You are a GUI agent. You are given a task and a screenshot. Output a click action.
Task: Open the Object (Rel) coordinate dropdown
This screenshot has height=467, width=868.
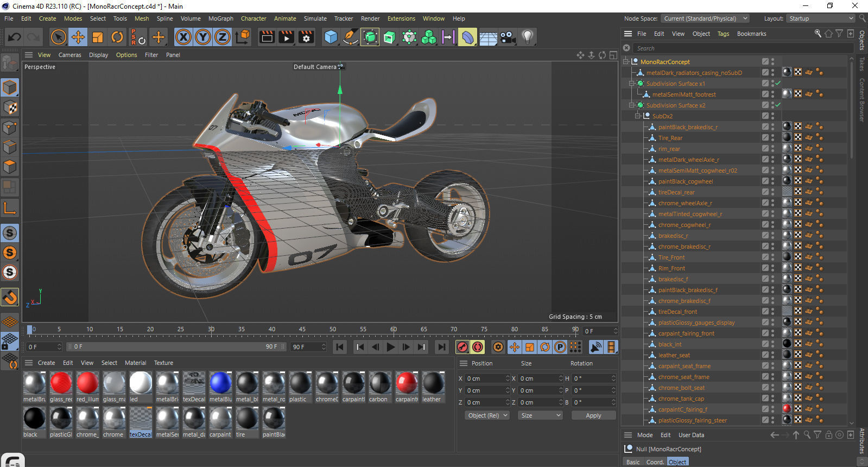click(x=487, y=415)
